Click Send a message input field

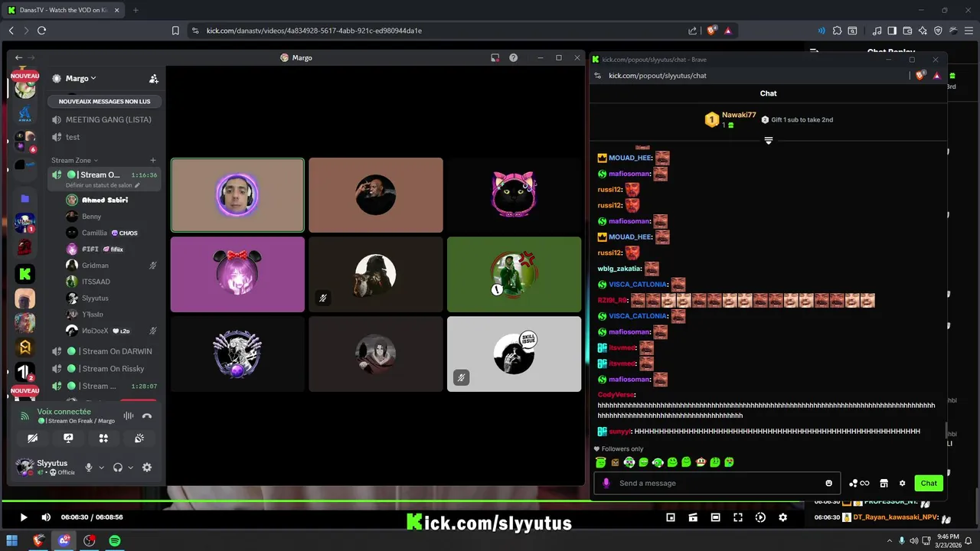[x=717, y=483]
